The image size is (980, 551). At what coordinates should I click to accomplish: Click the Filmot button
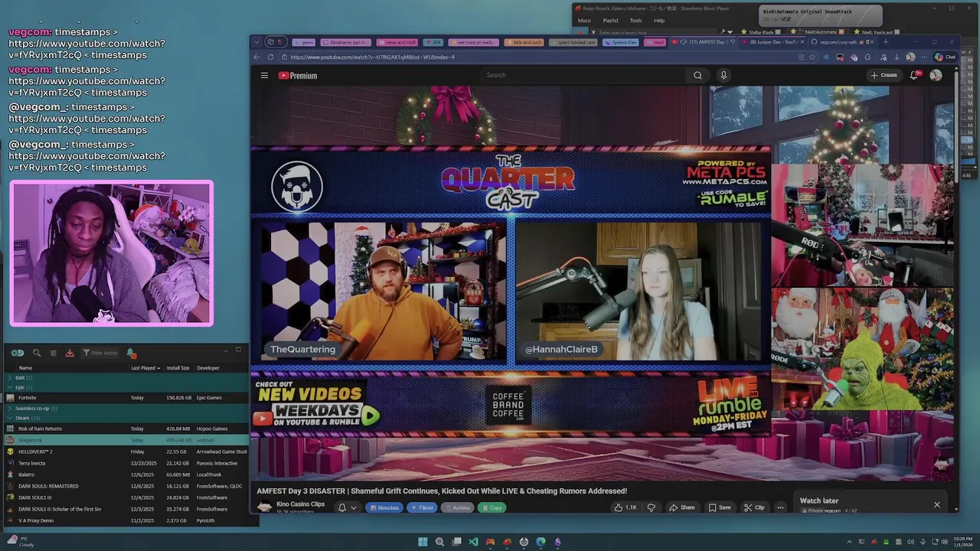pyautogui.click(x=422, y=507)
